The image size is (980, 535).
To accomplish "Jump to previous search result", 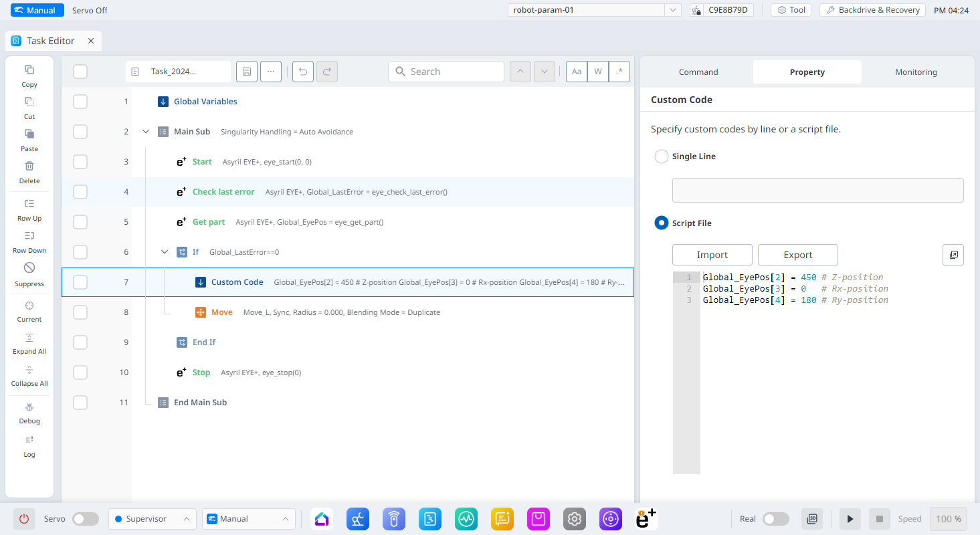I will [520, 72].
